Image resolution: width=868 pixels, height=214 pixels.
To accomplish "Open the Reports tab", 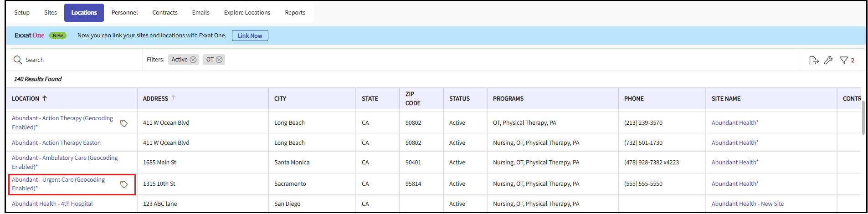I will 295,13.
